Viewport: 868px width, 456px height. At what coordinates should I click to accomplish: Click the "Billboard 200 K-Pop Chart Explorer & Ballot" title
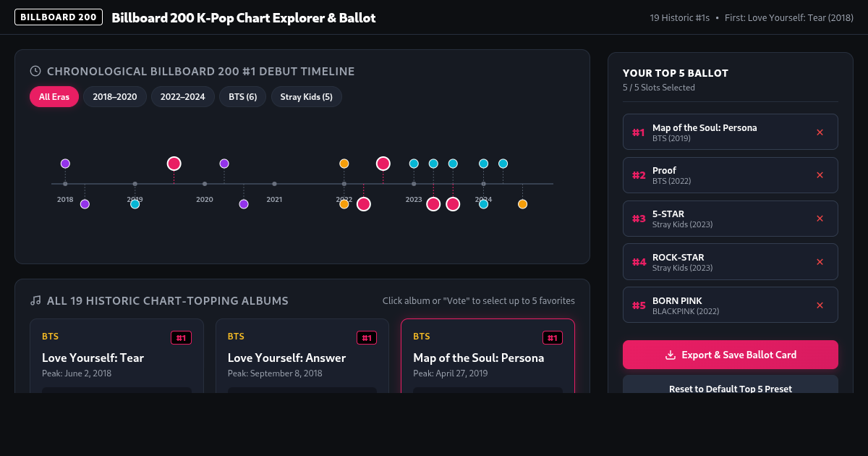pos(244,17)
